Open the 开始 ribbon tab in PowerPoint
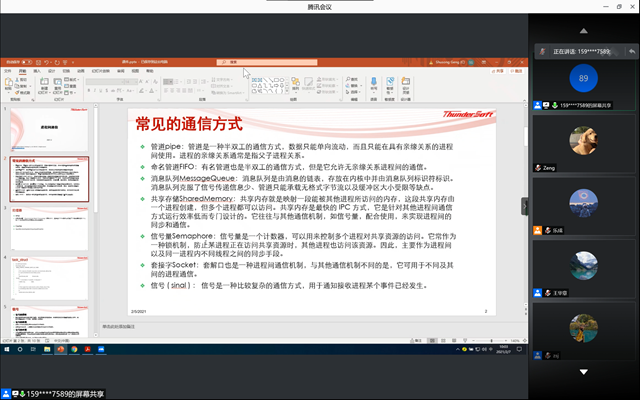640x400 pixels. coord(21,72)
